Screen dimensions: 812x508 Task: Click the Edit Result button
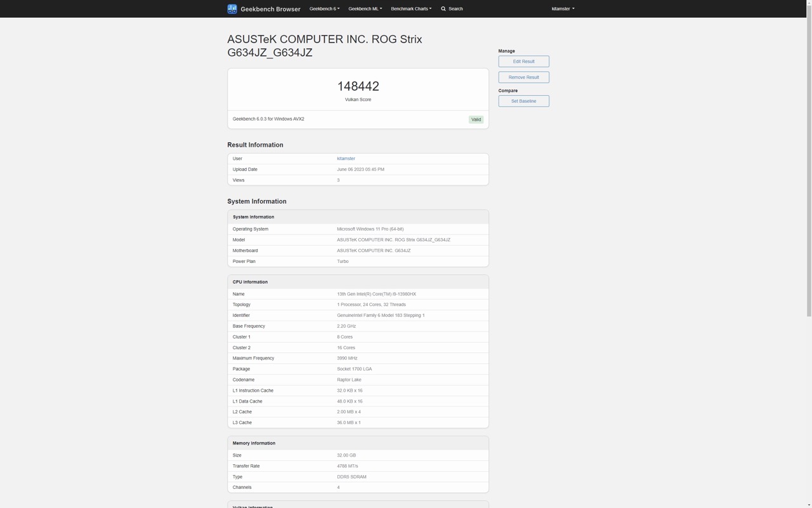click(x=523, y=62)
